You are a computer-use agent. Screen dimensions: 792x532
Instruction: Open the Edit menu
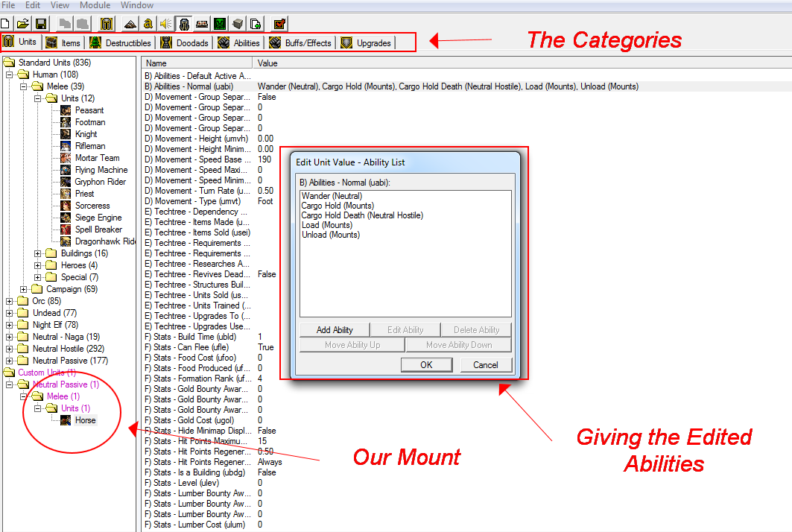tap(33, 5)
